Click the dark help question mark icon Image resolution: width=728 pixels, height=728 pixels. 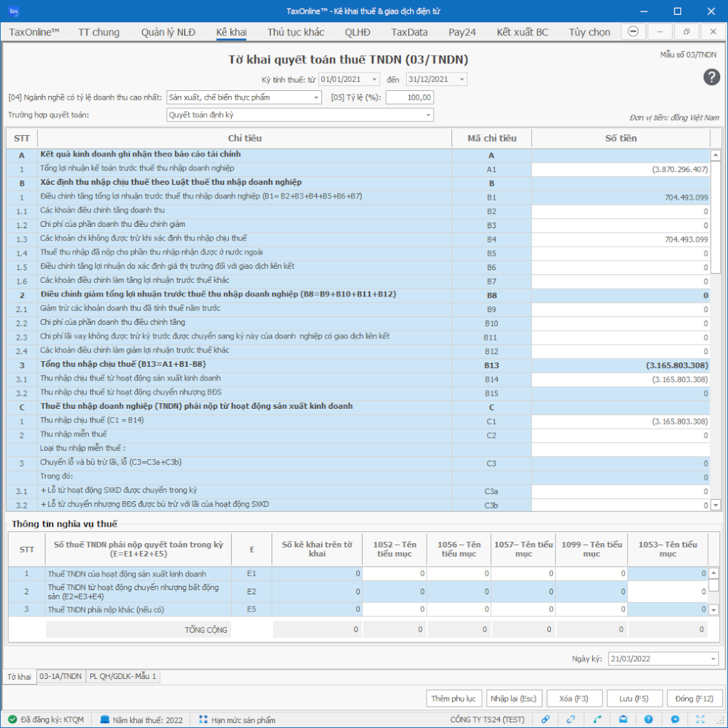[x=712, y=77]
